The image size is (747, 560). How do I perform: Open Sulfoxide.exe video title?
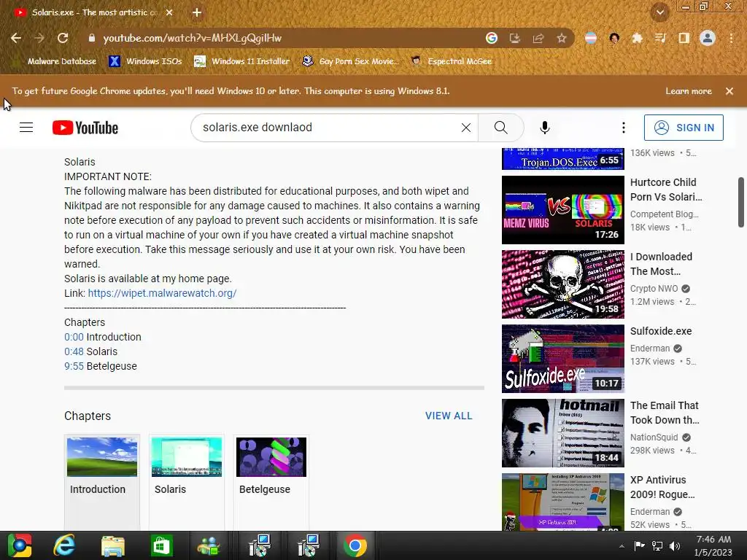point(661,332)
